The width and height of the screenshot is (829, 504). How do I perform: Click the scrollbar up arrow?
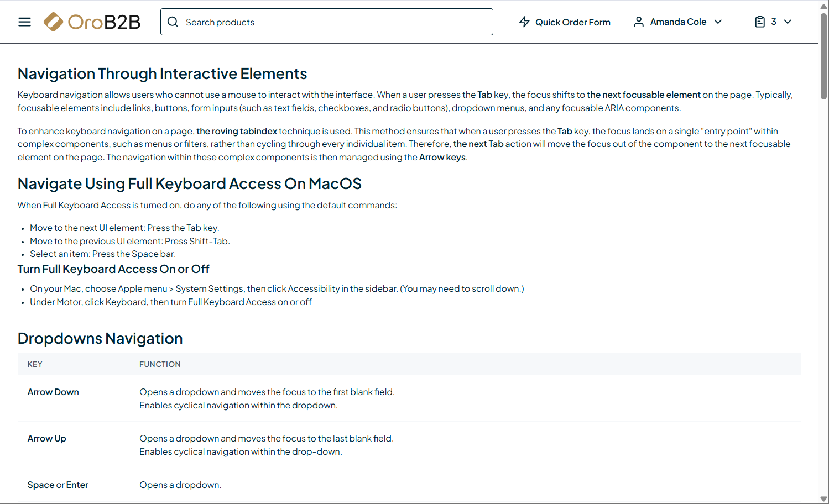[x=823, y=6]
